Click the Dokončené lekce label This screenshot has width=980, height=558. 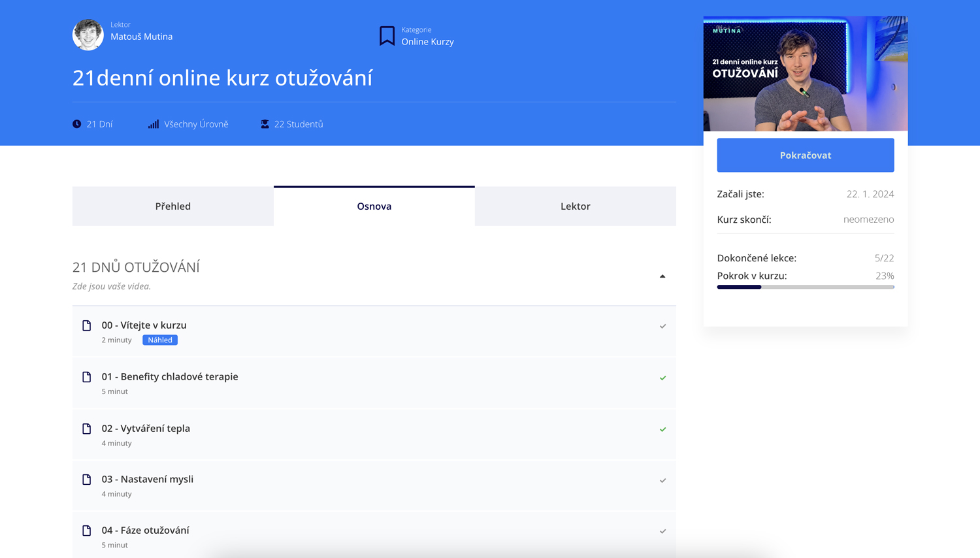[x=757, y=258]
